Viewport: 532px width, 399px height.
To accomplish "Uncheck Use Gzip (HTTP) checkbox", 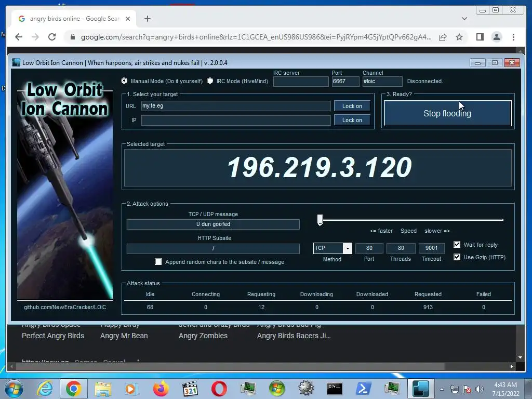I will pos(457,257).
